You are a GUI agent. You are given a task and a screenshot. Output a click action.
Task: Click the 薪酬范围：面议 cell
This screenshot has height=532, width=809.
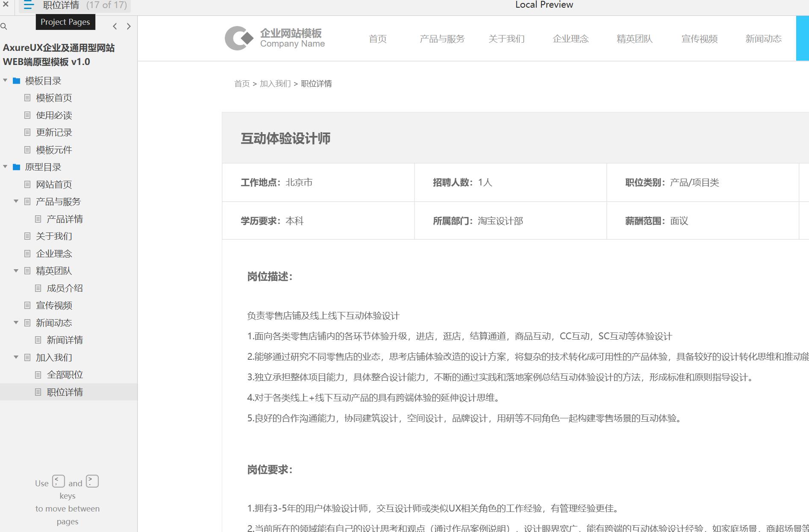(x=703, y=220)
